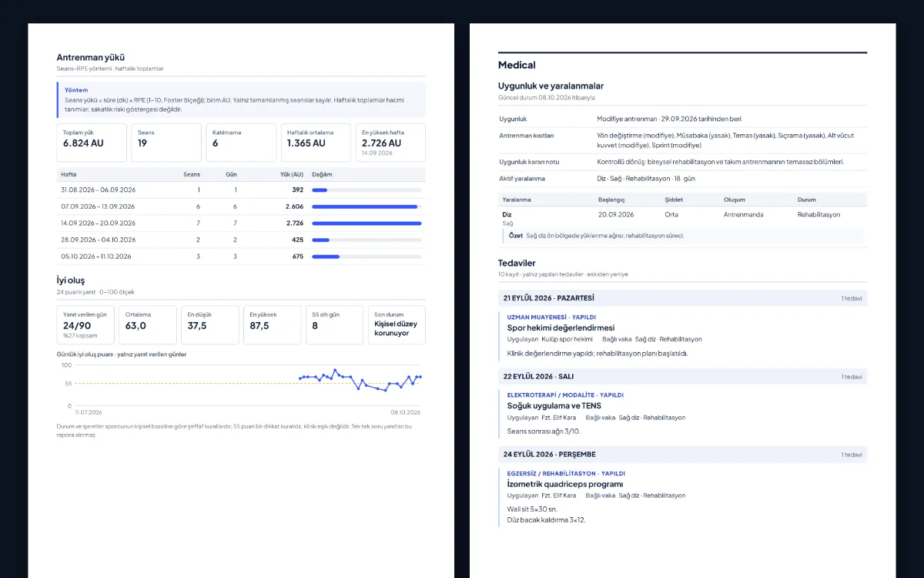Click the load bar next to value 675
Viewport: 924px width, 578px height.
[367, 257]
